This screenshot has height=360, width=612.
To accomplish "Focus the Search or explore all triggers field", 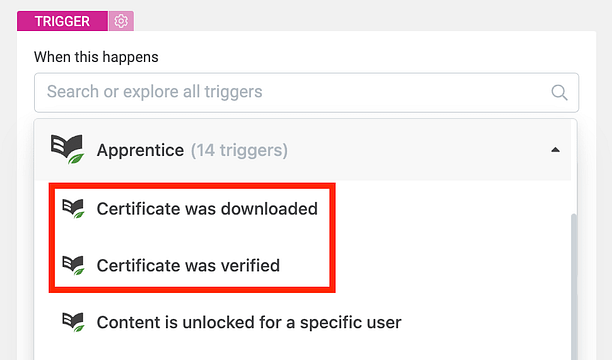I will pos(306,93).
